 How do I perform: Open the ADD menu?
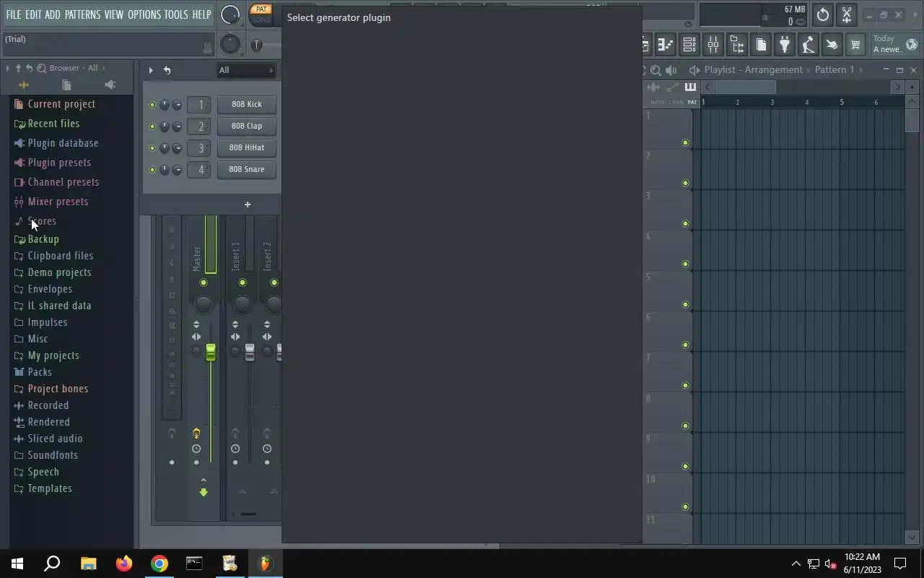pos(53,14)
